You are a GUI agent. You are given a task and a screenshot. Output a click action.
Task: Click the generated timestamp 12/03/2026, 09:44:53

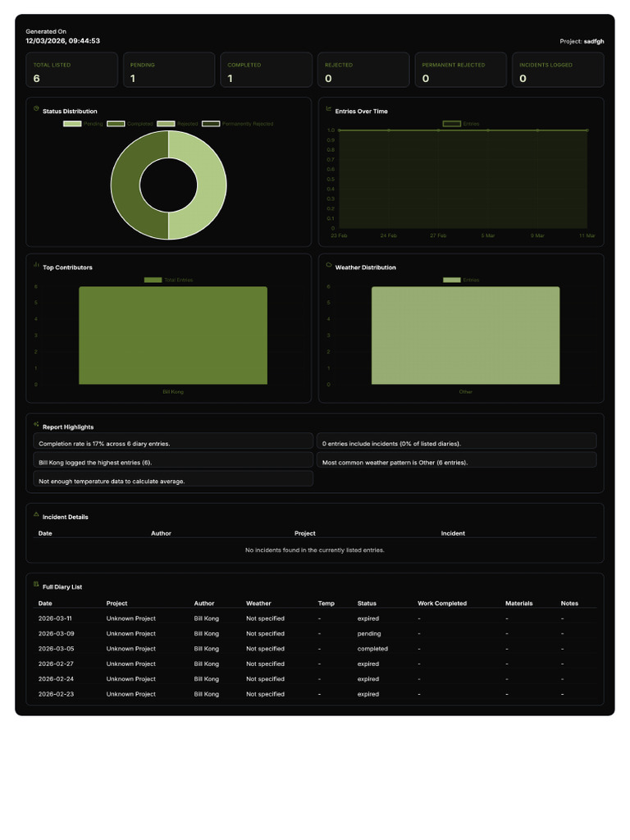coord(62,41)
